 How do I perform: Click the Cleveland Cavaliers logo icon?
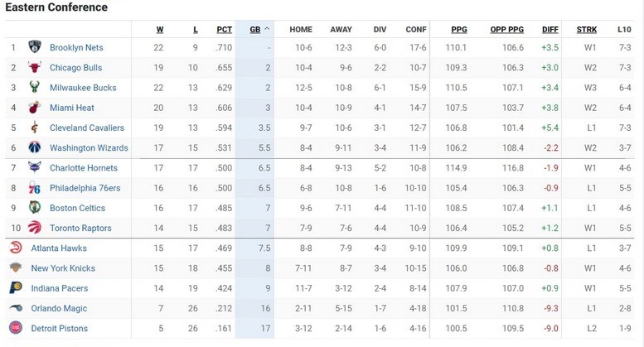pos(34,128)
